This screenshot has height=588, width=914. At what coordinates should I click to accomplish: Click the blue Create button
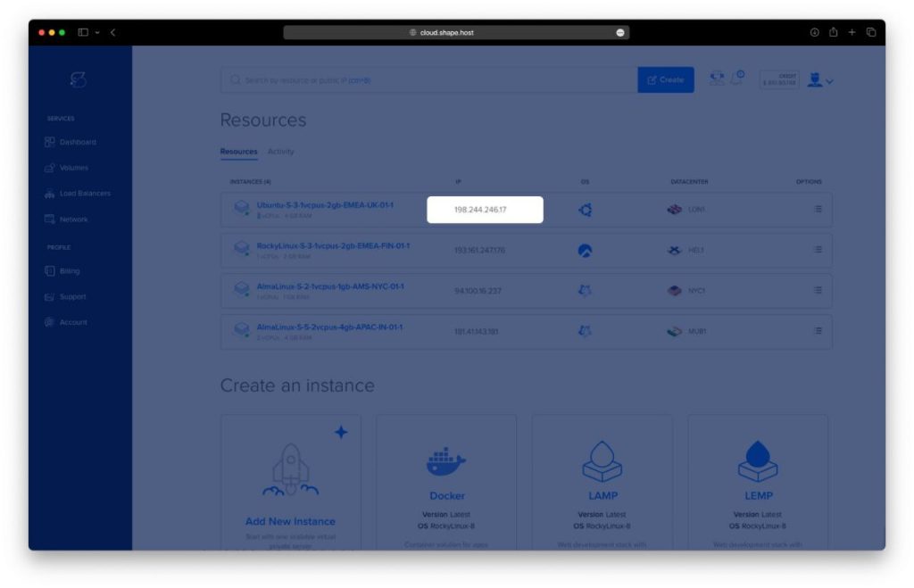pos(666,79)
